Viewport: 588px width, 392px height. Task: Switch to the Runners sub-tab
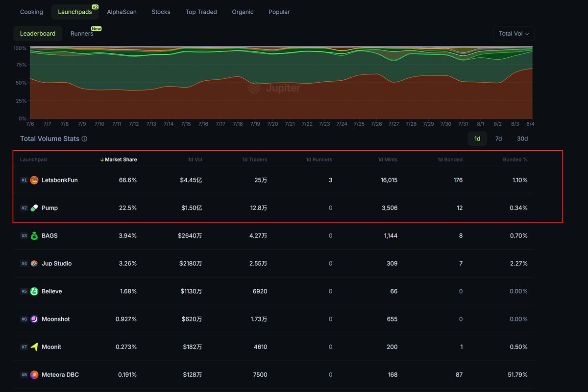82,34
